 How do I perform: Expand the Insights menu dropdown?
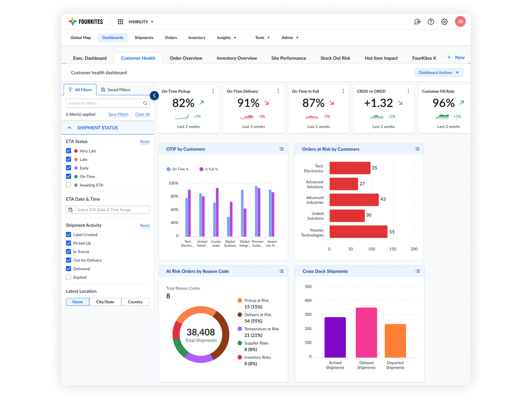click(x=227, y=37)
